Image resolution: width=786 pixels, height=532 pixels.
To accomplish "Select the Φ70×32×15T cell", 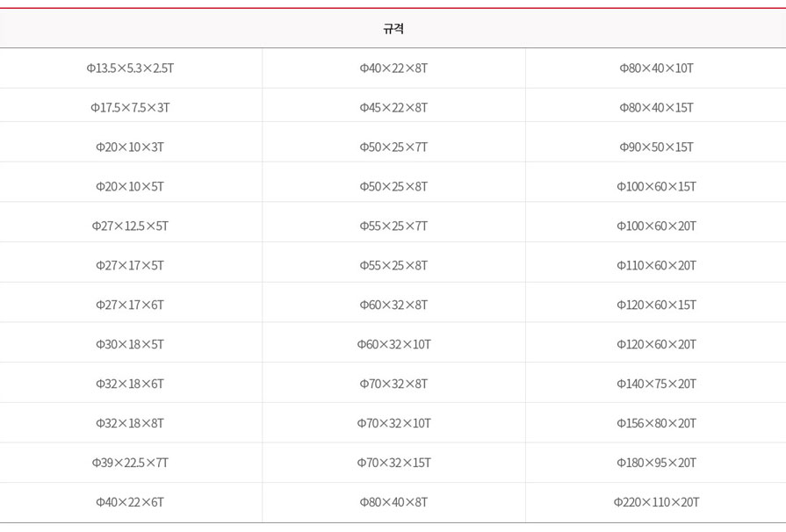I will [x=394, y=463].
